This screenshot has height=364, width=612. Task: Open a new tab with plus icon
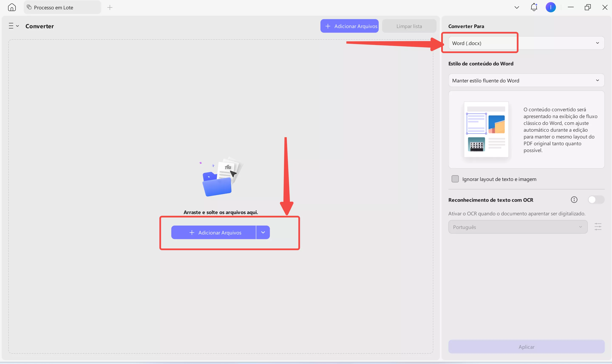(x=110, y=7)
